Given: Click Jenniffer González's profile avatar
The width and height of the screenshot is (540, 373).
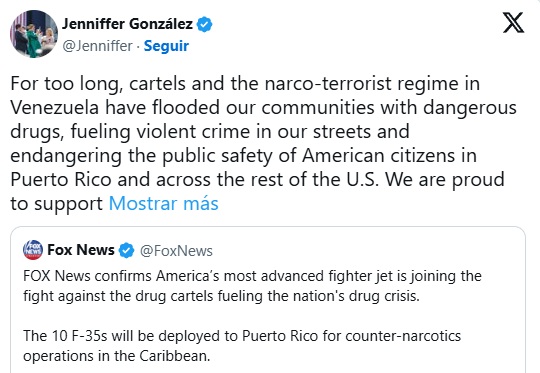Looking at the screenshot, I should (34, 34).
